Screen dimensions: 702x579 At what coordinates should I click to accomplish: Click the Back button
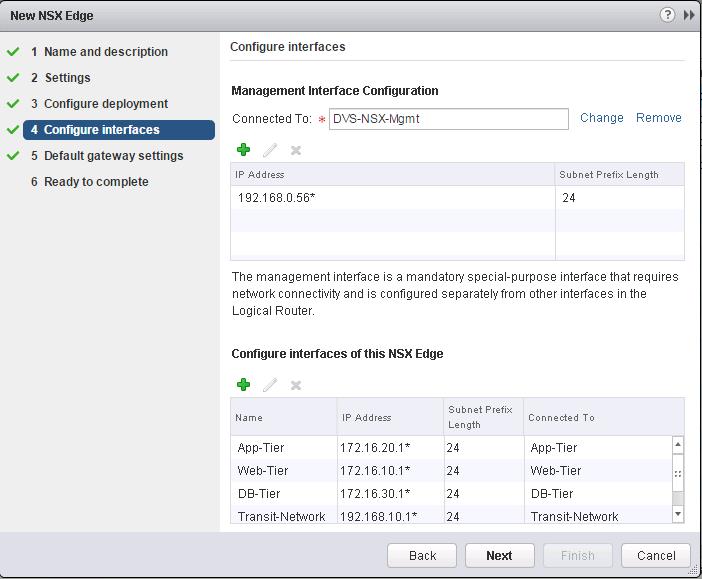(422, 556)
